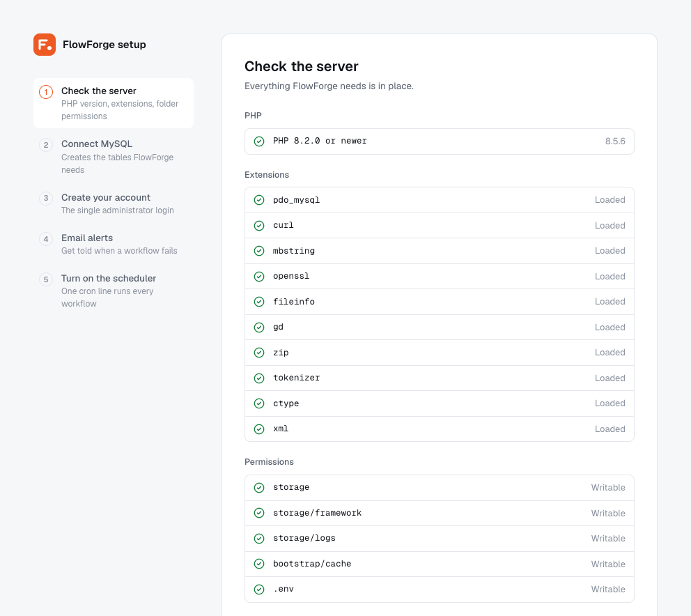
Task: Click the check icon next to storage/framework
Action: [259, 513]
